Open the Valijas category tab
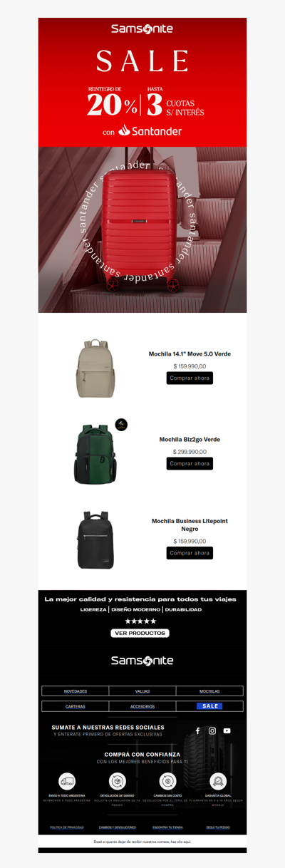This screenshot has width=285, height=868. [142, 691]
